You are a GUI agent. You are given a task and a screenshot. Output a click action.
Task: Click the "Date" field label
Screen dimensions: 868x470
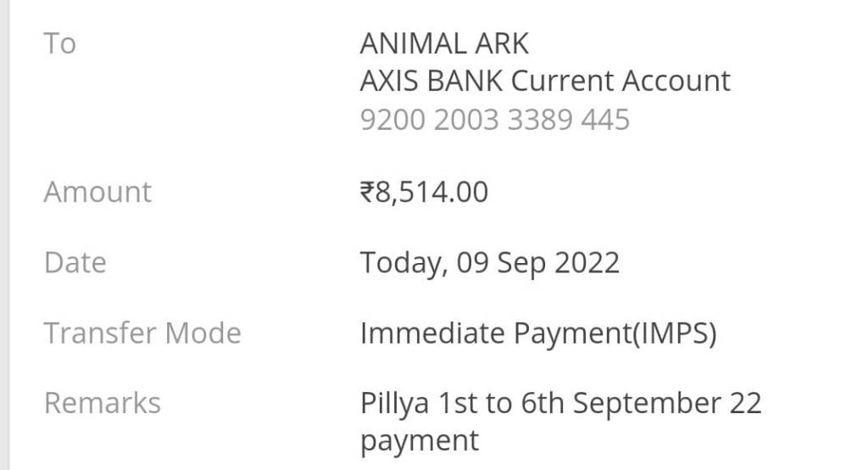click(x=75, y=262)
